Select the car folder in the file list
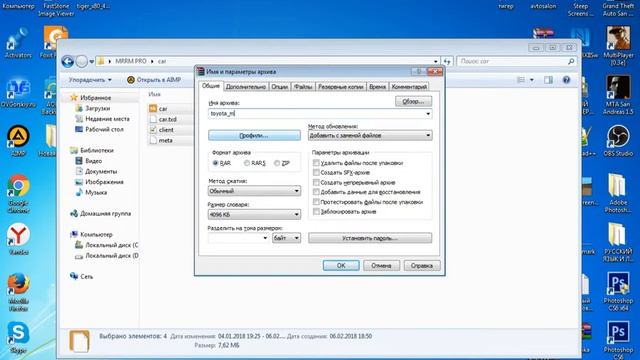Image resolution: width=640 pixels, height=360 pixels. coord(163,109)
